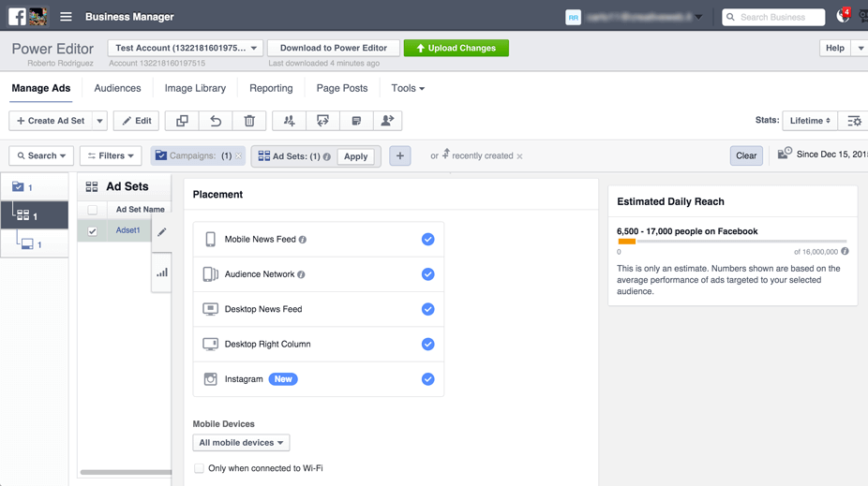Click the Clear filters button
Viewport: 868px width, 486px height.
(x=746, y=156)
